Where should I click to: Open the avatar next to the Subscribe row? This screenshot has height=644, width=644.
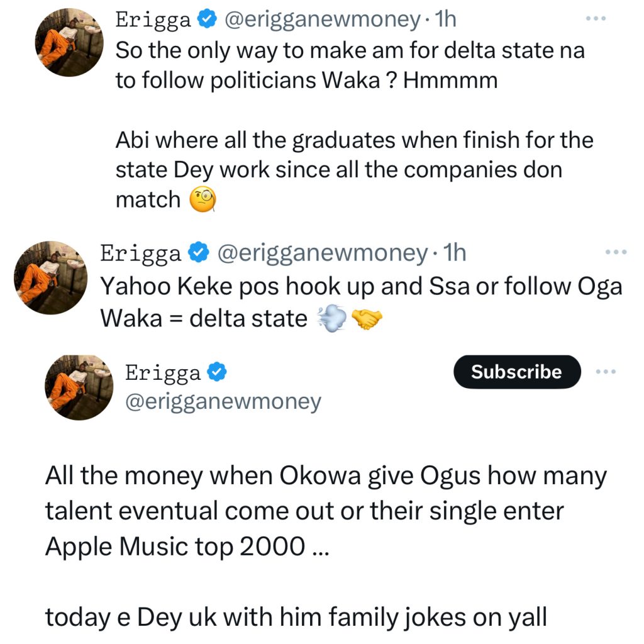point(79,386)
